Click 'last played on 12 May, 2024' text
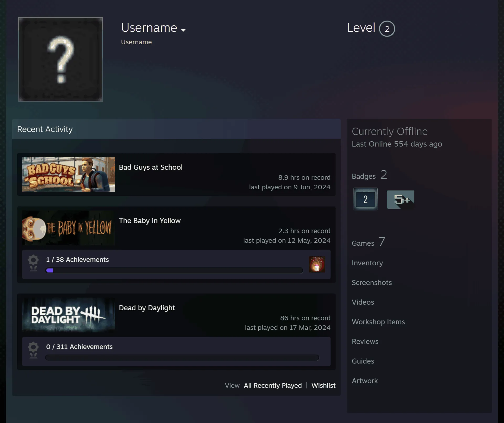This screenshot has width=504, height=423. click(x=287, y=240)
